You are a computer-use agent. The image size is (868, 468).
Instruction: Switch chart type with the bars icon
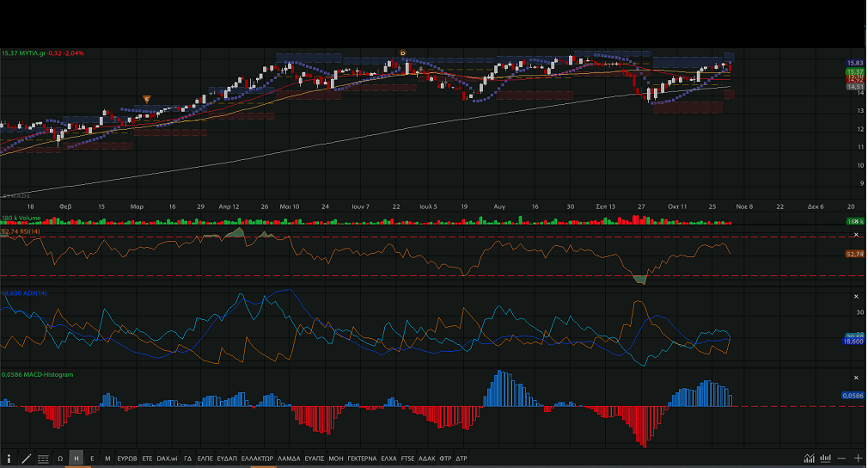click(825, 459)
